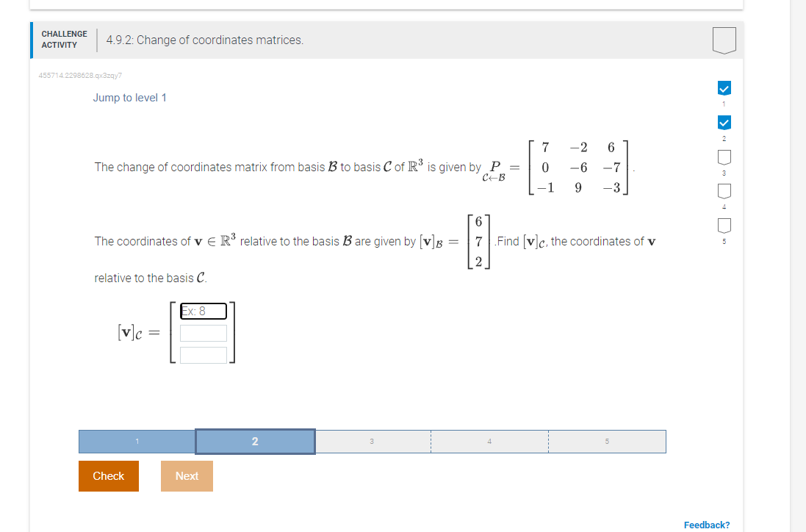Open the Feedback? link
The height and width of the screenshot is (532, 806).
click(x=706, y=524)
